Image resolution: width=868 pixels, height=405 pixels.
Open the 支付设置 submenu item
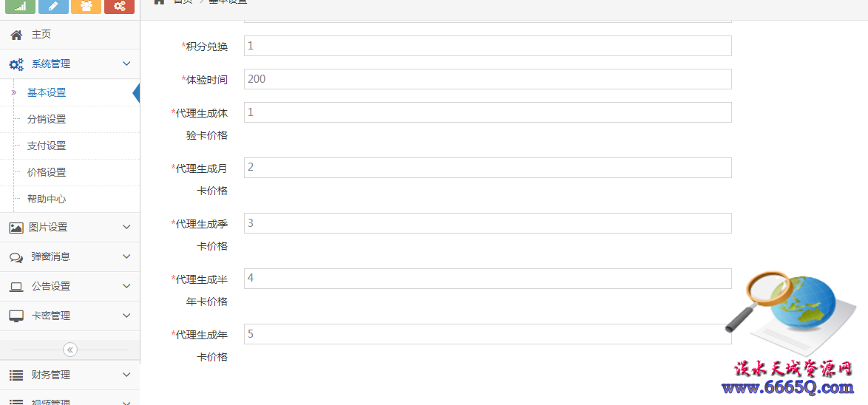pos(47,146)
